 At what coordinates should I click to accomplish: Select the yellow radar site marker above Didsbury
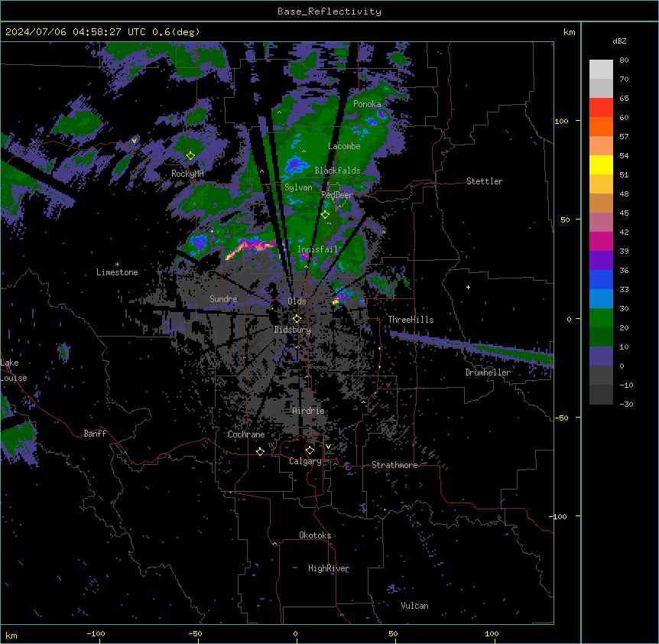[297, 319]
